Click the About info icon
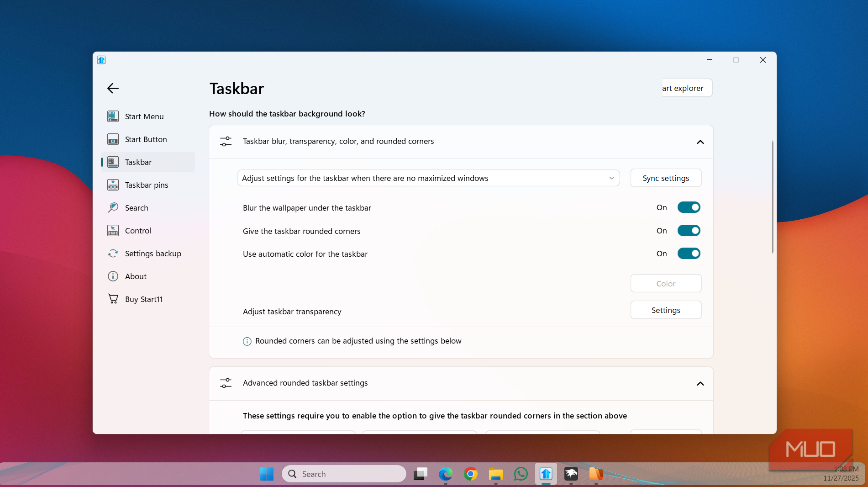 point(113,276)
